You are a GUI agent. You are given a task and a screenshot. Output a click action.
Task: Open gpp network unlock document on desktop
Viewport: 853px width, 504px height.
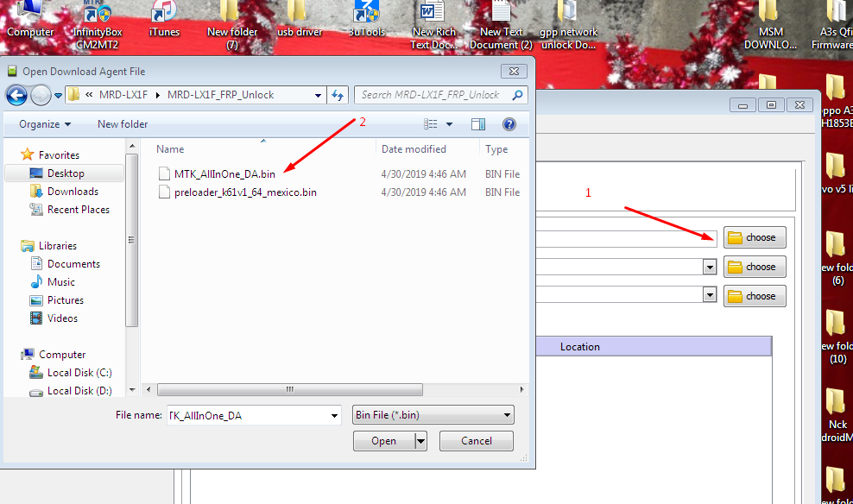click(x=568, y=24)
